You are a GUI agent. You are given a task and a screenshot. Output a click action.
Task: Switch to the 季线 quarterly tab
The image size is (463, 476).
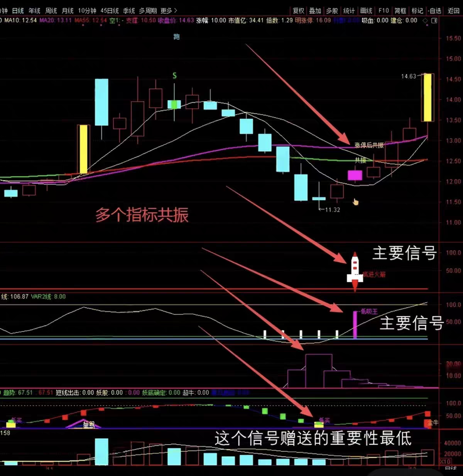coord(129,11)
